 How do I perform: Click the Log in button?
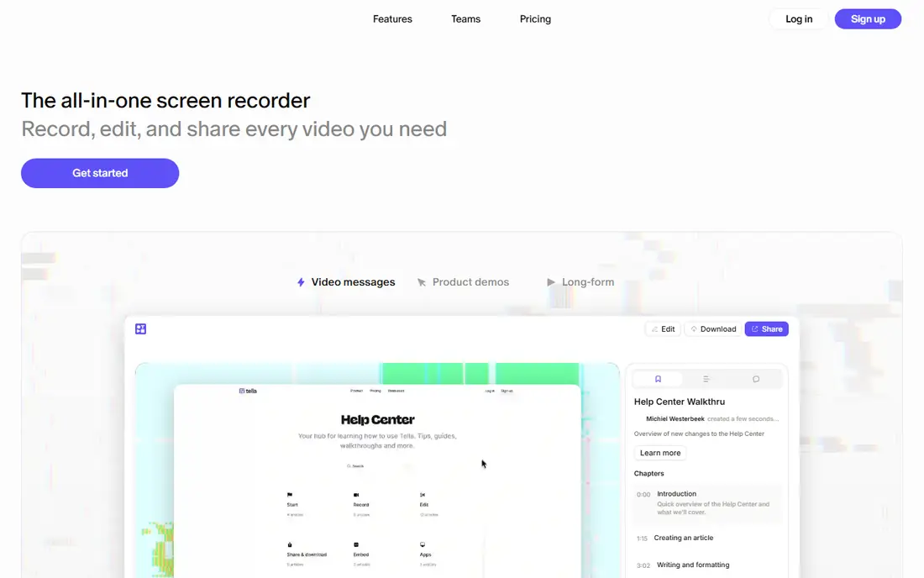799,18
